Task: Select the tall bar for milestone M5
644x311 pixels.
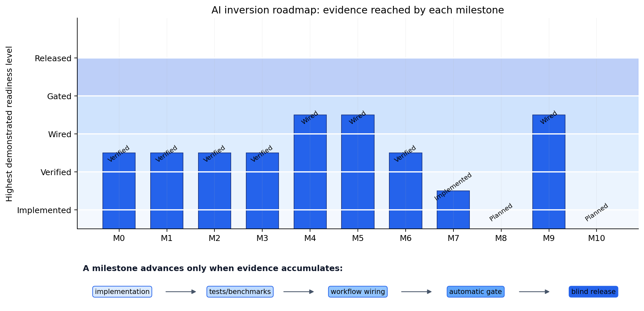Action: 358,172
